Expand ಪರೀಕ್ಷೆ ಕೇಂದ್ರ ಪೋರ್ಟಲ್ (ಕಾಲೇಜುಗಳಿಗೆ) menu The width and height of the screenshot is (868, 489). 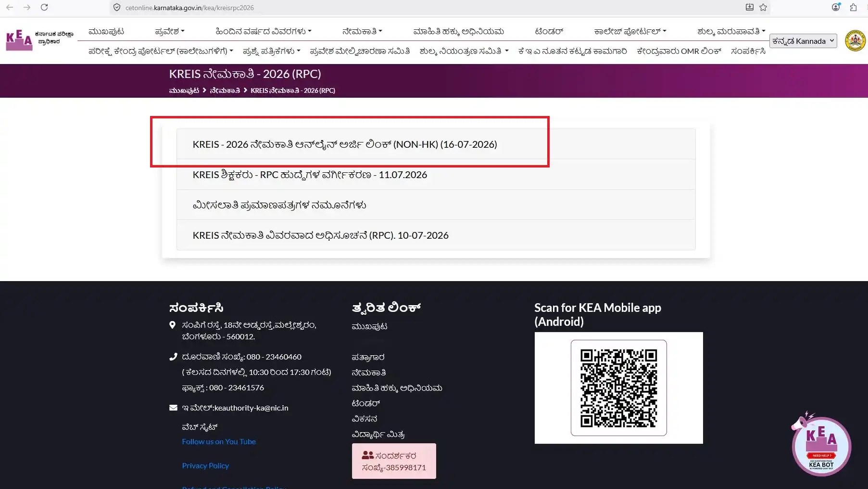tap(161, 51)
